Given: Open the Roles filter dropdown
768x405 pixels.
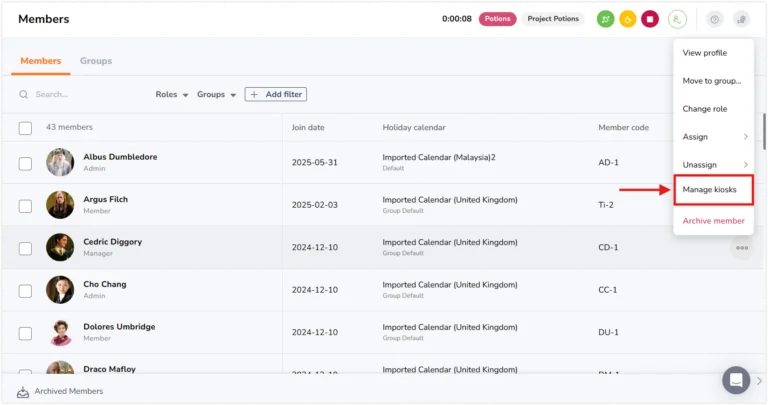Looking at the screenshot, I should tap(172, 95).
